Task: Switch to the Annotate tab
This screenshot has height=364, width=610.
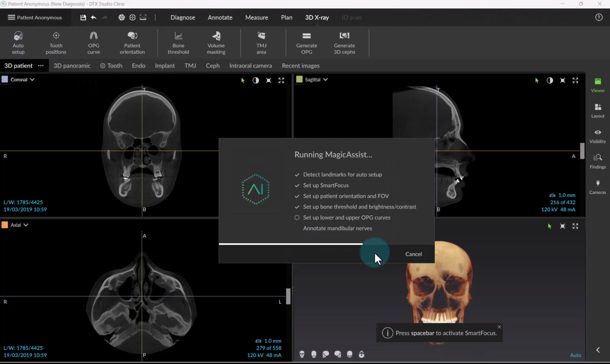Action: 220,17
